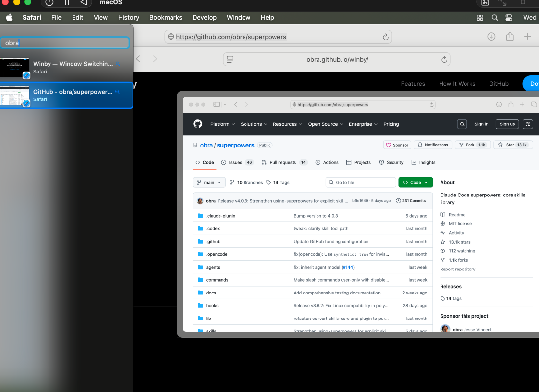Expand the main branch dropdown
The image size is (539, 392).
209,182
